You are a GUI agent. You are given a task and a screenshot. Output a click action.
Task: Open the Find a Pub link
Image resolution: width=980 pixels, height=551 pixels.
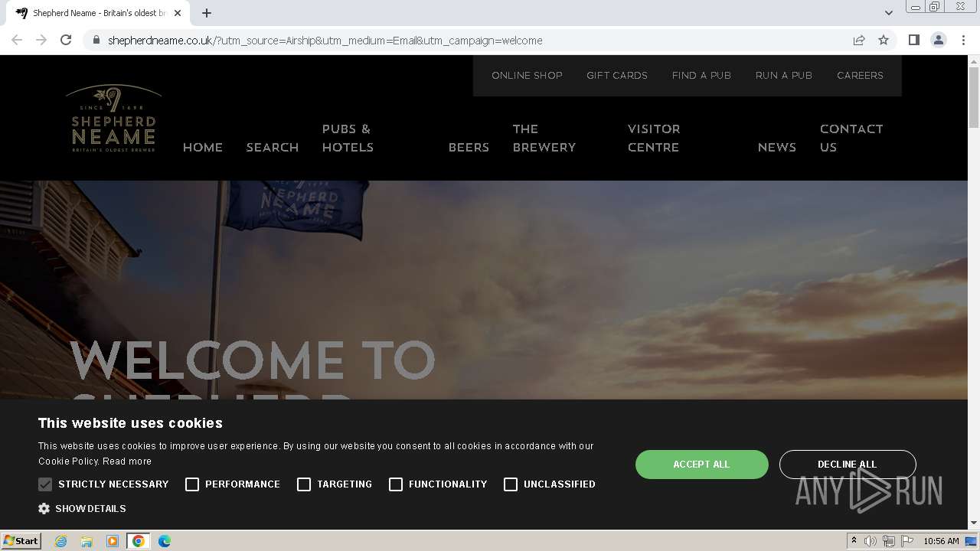tap(701, 75)
